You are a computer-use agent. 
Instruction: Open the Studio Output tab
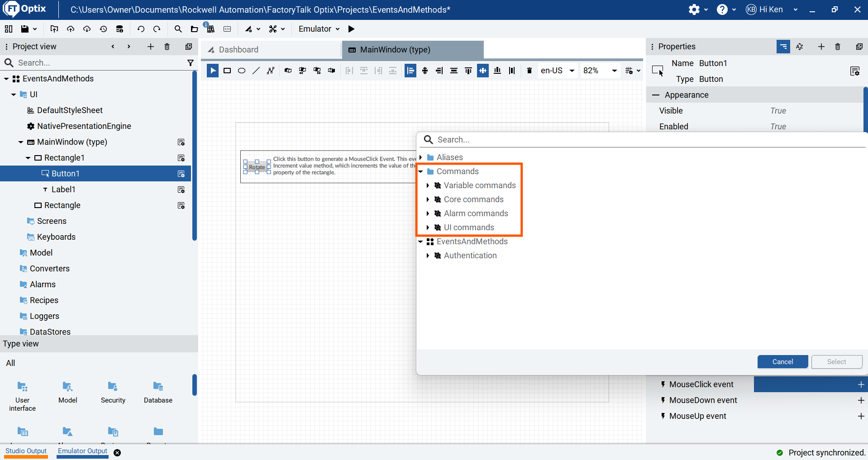tap(26, 451)
